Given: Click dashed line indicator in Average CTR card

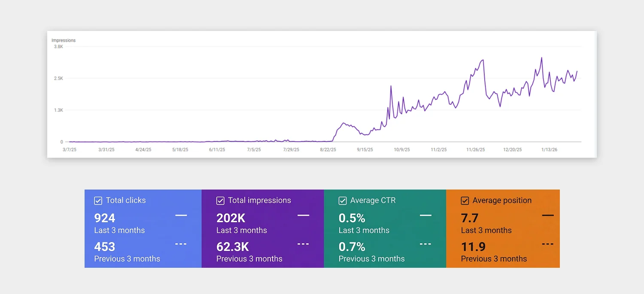Looking at the screenshot, I should 425,244.
